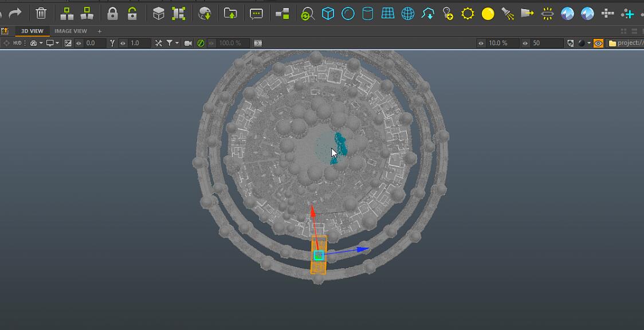Create a cylinder primitive

(x=368, y=14)
